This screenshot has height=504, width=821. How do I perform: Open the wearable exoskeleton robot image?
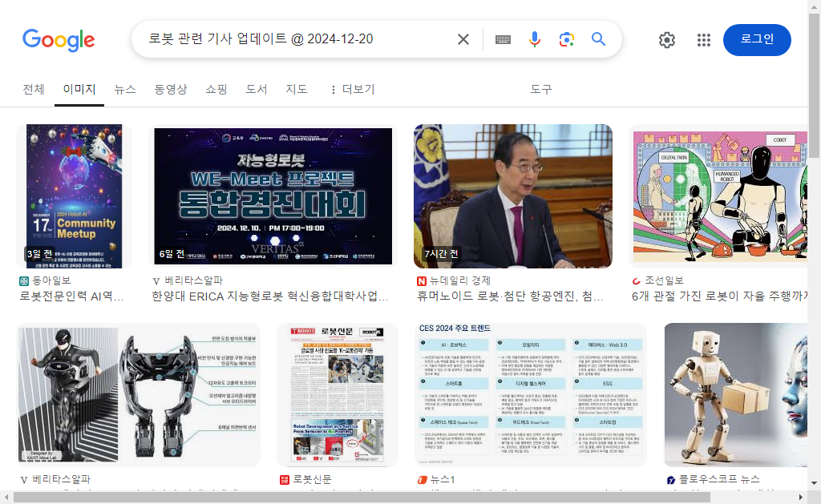tap(138, 394)
